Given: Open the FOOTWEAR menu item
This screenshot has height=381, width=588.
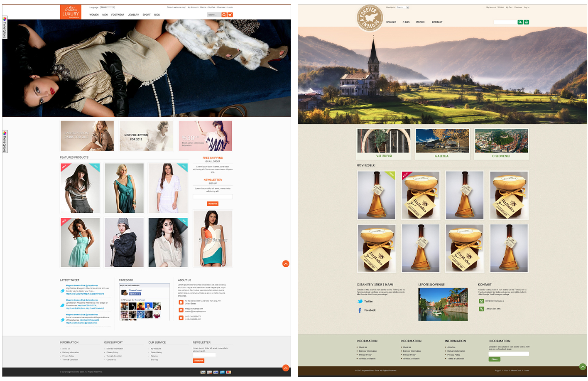Looking at the screenshot, I should point(118,15).
